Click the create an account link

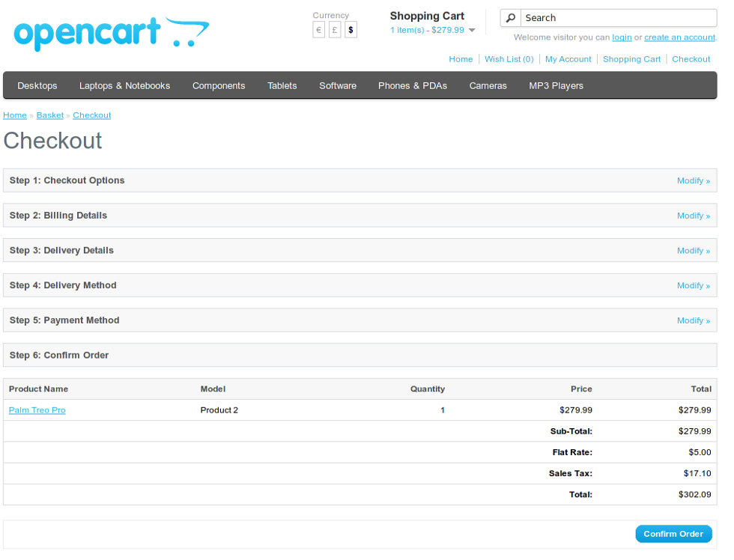click(679, 37)
